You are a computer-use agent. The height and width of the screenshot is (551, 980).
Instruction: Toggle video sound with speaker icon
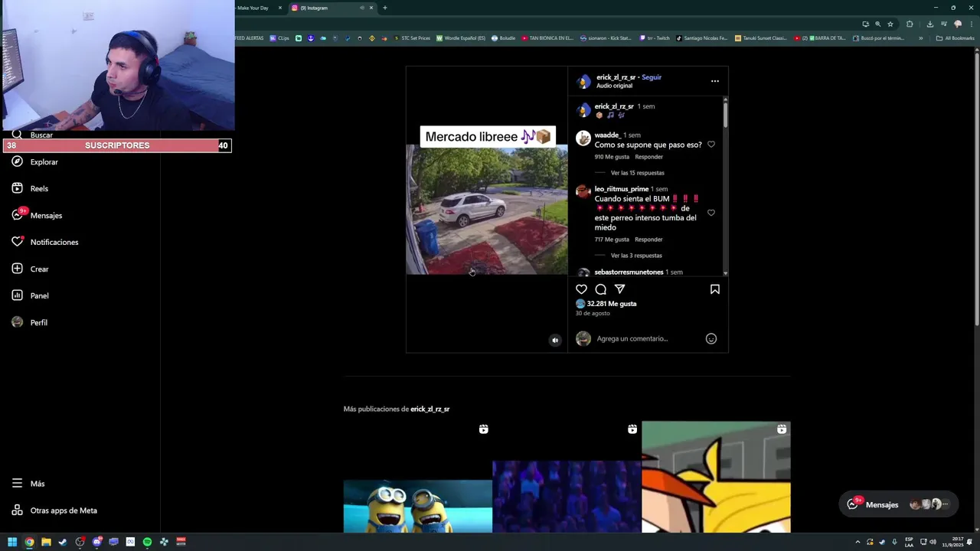[x=555, y=341]
